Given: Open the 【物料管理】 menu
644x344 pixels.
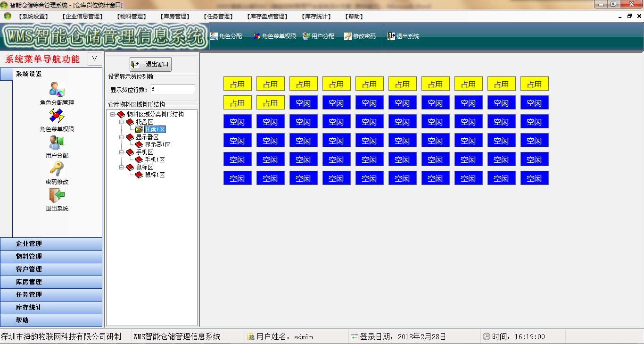Looking at the screenshot, I should [132, 17].
